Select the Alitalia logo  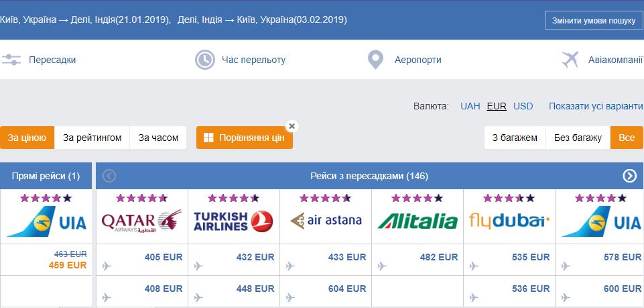pos(417,221)
